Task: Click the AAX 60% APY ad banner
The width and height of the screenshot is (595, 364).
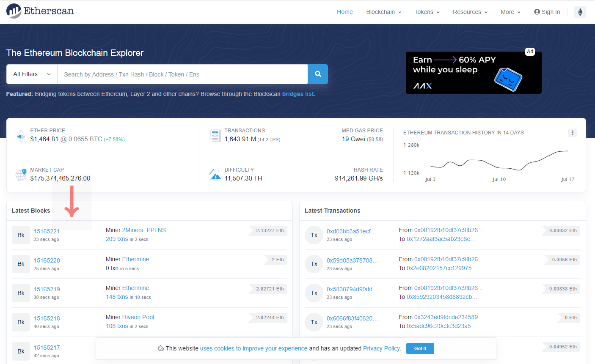Action: coord(474,73)
